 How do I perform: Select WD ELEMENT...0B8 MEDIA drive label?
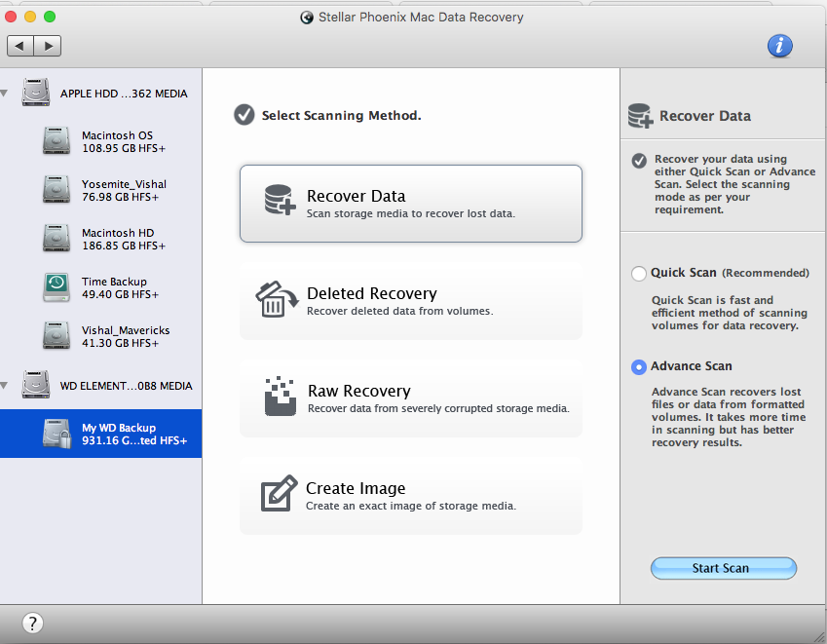point(126,386)
